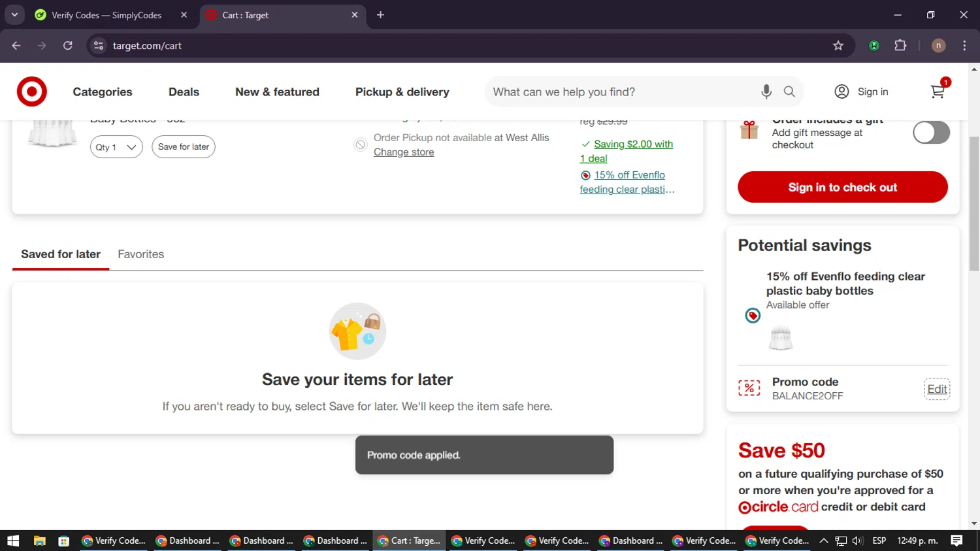
Task: Click the Sign in text link
Action: click(x=873, y=92)
